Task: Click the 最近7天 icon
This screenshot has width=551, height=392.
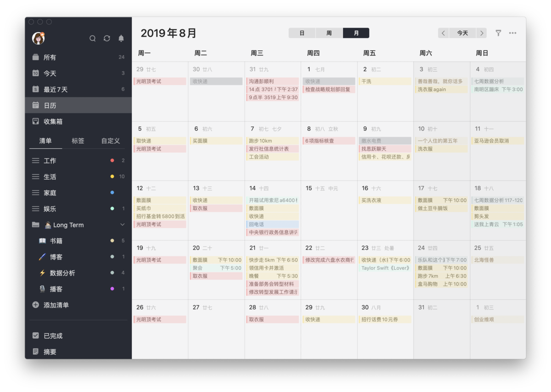Action: 36,90
